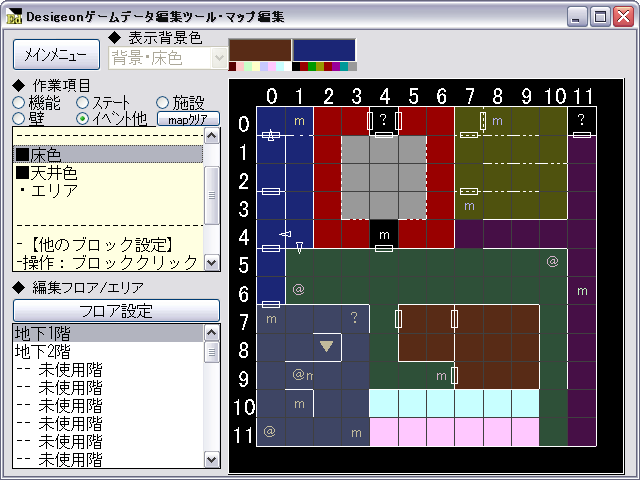Open the メインメニュー button
Image resolution: width=640 pixels, height=480 pixels.
56,54
